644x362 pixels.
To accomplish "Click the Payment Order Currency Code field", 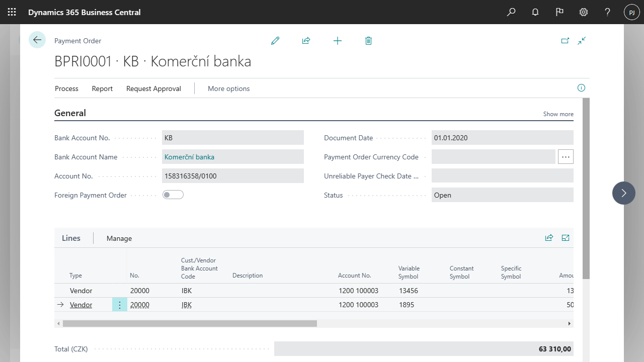I will click(x=494, y=157).
